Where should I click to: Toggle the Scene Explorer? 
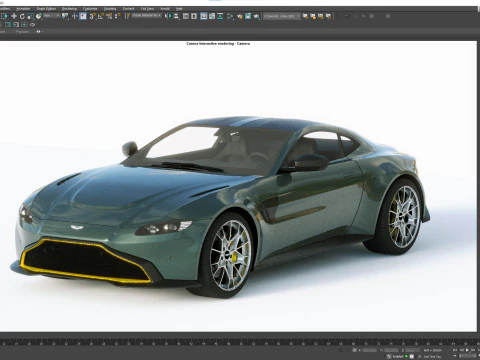(186, 16)
